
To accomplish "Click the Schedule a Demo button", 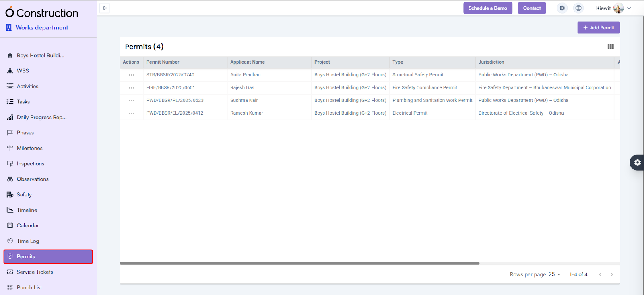I will tap(487, 8).
